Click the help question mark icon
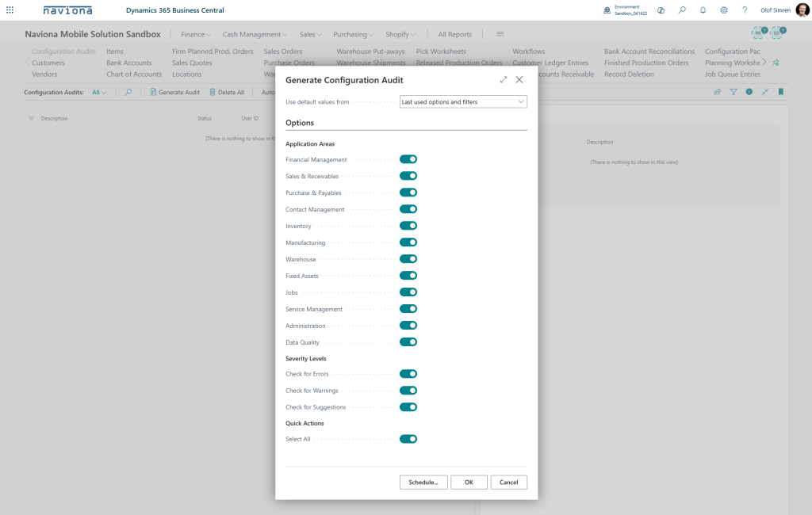This screenshot has width=812, height=515. (x=745, y=10)
